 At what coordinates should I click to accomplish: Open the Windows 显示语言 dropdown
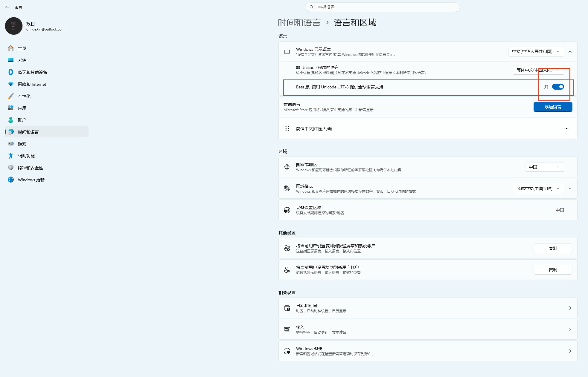(x=536, y=52)
